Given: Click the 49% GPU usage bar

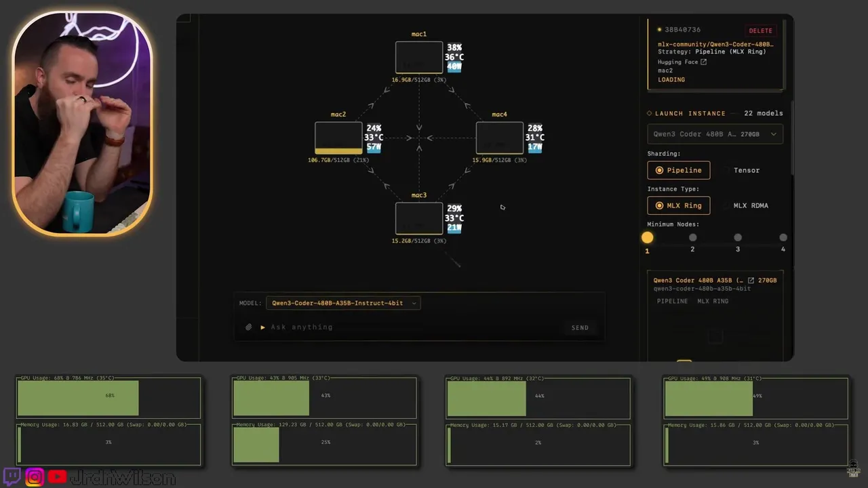Looking at the screenshot, I should [x=756, y=398].
